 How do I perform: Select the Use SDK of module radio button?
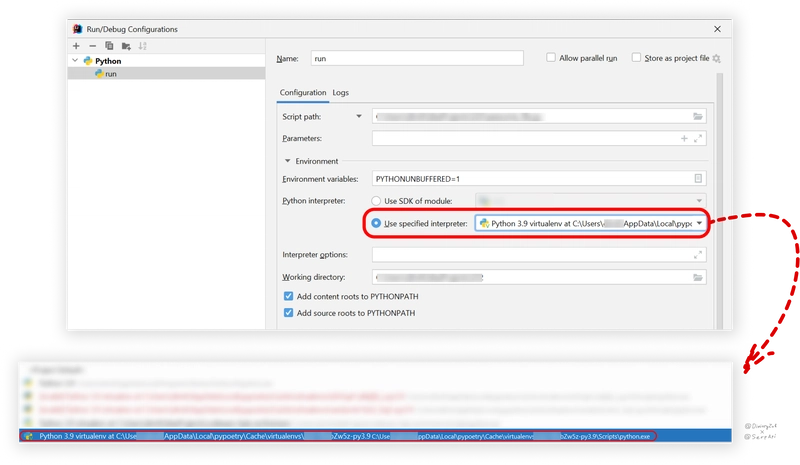coord(377,201)
